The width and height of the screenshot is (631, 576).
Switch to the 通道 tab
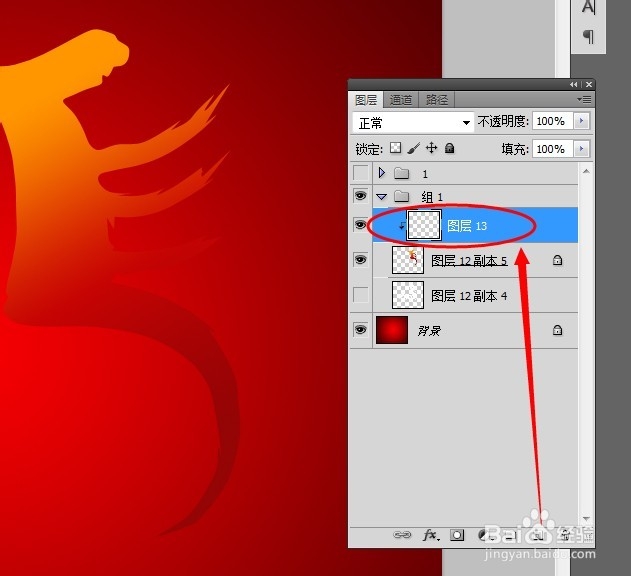401,99
